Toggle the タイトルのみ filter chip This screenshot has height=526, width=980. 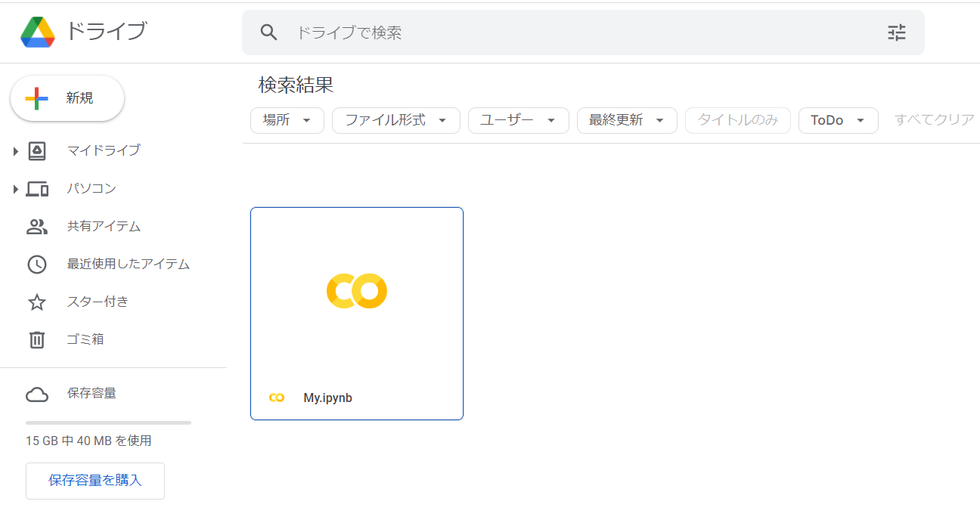click(x=737, y=120)
